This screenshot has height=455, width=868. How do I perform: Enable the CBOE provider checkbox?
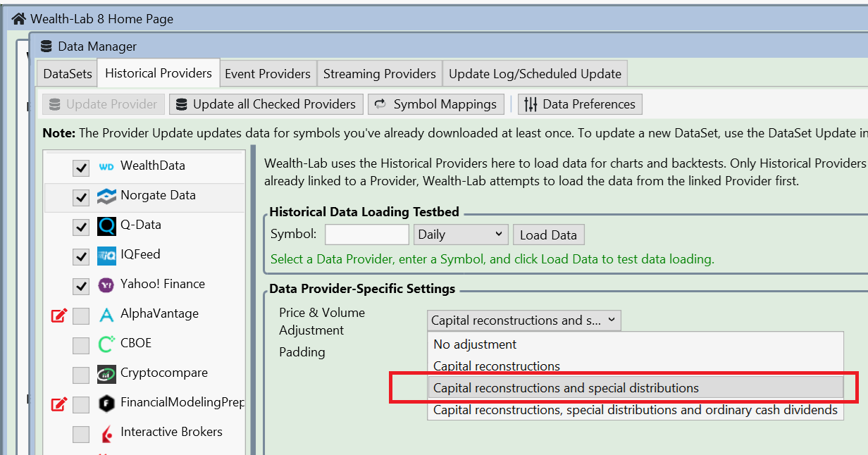tap(81, 345)
